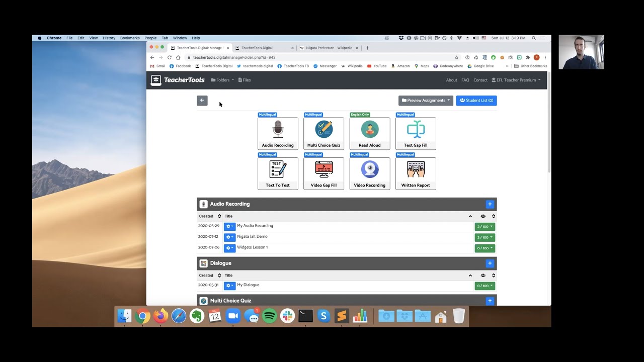Bookmark this page with the star icon
Image resolution: width=644 pixels, height=362 pixels.
(456, 57)
